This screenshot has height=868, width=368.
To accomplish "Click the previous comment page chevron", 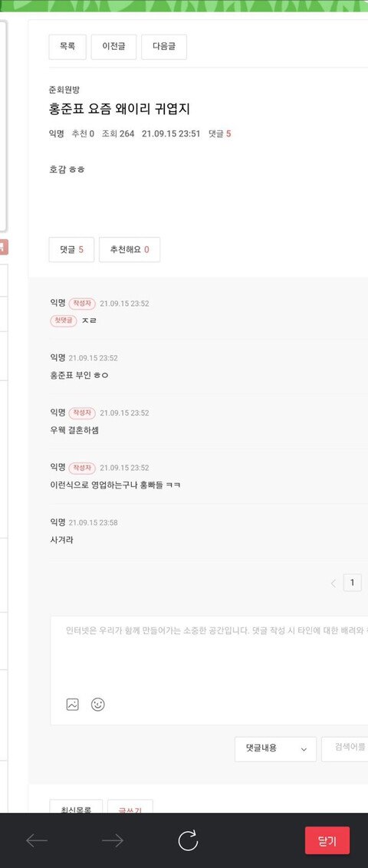I will point(333,583).
